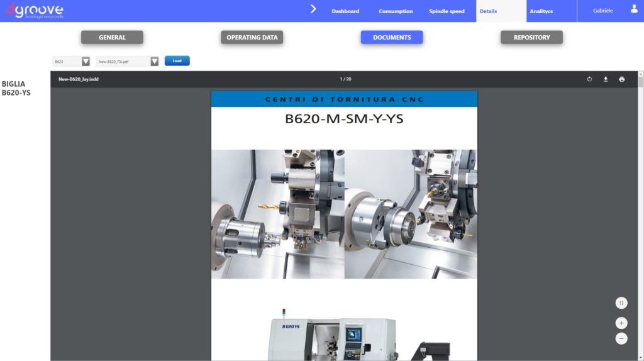Viewport: 644px width, 361px height.
Task: Select the Analitycs tab
Action: point(541,11)
